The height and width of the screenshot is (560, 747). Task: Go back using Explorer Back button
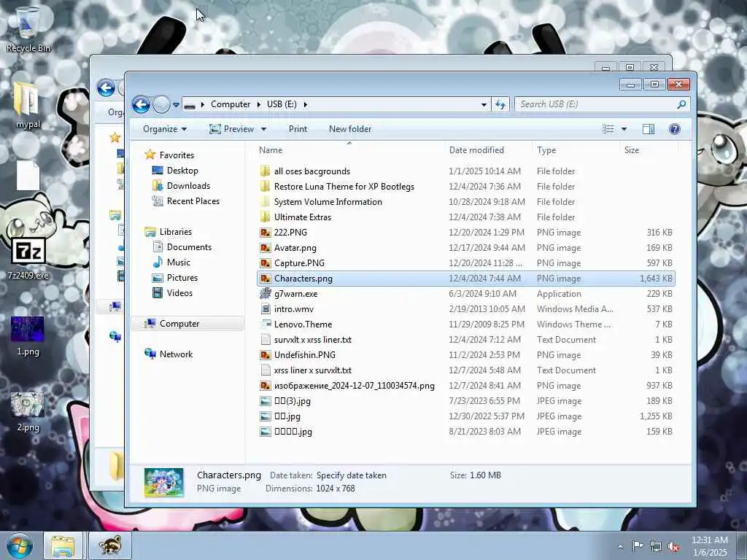coord(141,104)
